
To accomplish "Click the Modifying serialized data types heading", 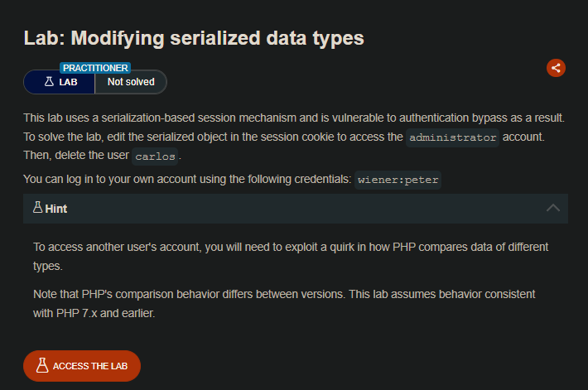I will (x=194, y=38).
